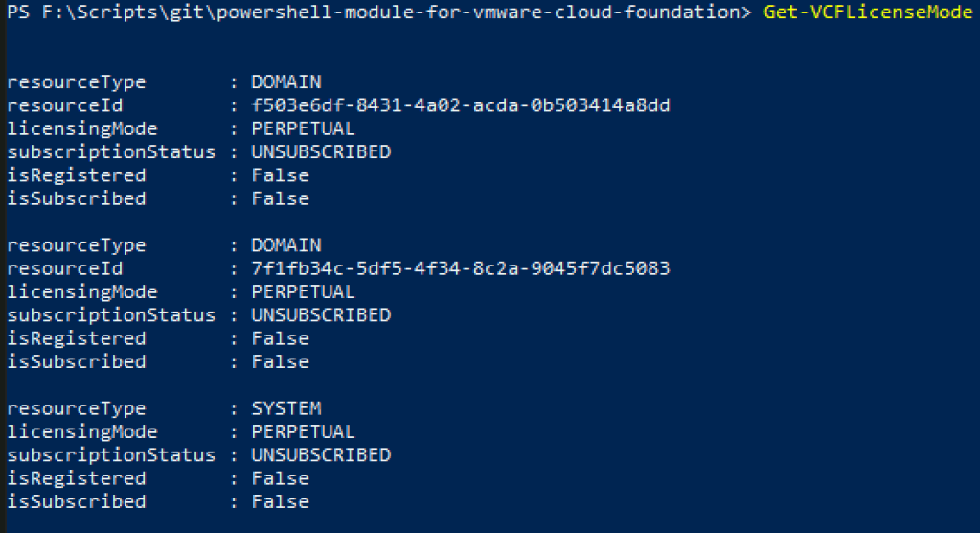Click isRegistered False value for SYSTEM resource
Viewport: 980px width, 533px height.
(280, 478)
